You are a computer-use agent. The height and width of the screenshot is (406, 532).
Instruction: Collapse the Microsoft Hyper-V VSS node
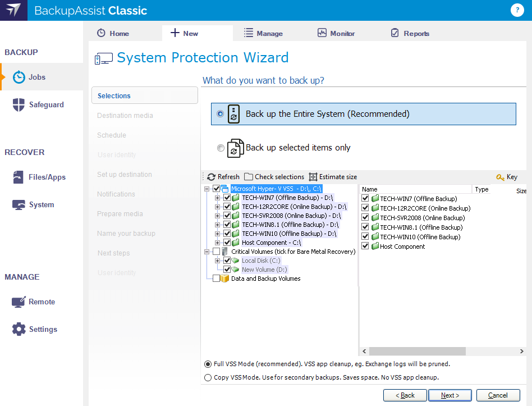[207, 189]
